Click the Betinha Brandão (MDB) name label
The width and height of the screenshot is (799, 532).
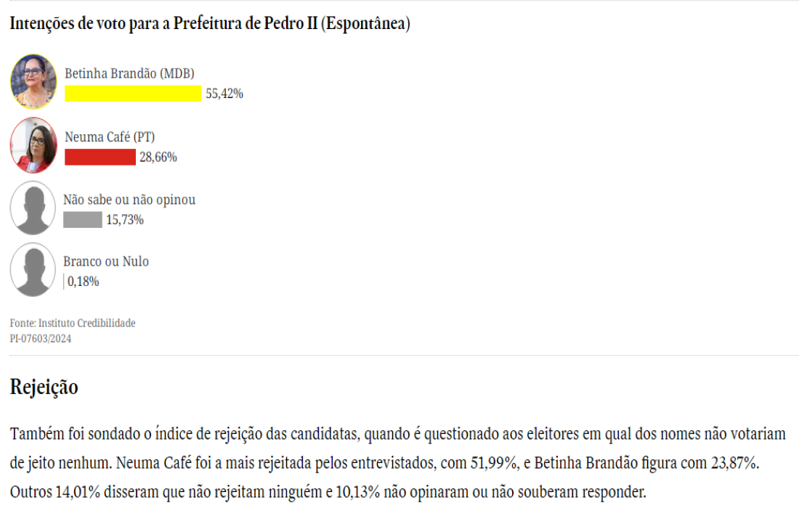pos(129,74)
